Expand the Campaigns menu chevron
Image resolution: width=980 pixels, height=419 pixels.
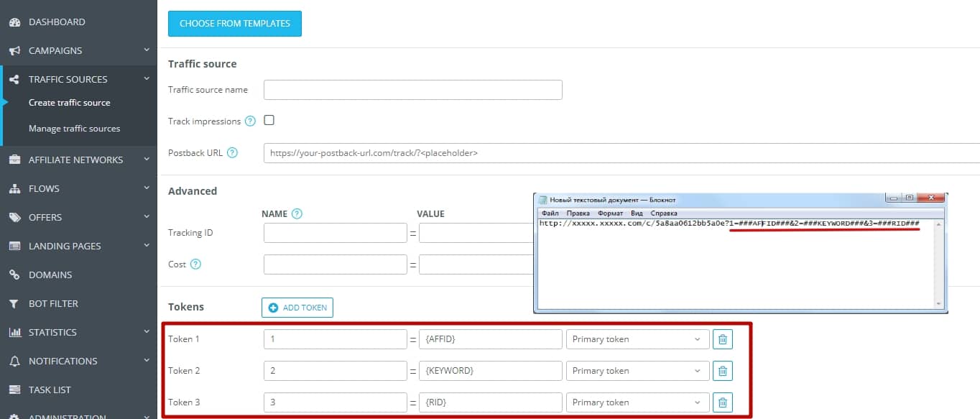[x=147, y=50]
